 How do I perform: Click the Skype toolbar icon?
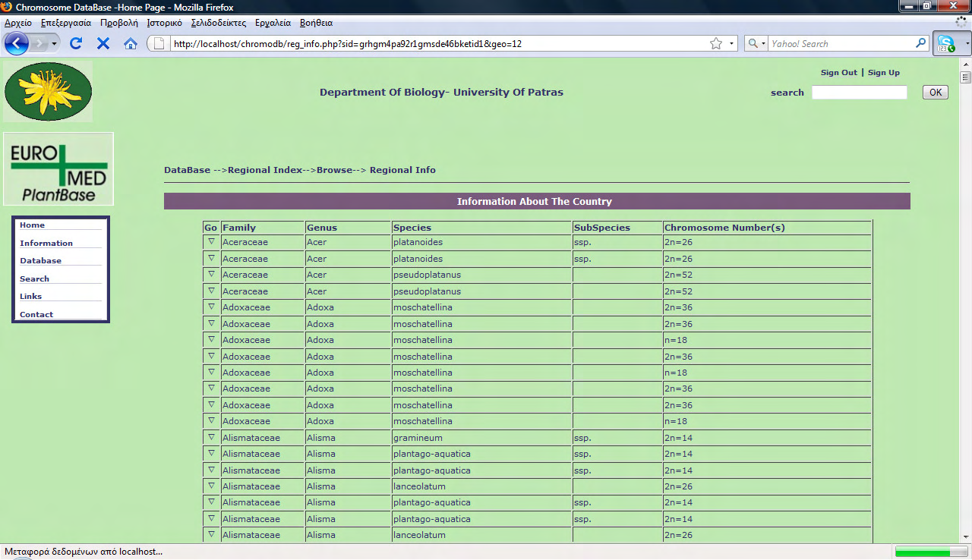pyautogui.click(x=946, y=43)
